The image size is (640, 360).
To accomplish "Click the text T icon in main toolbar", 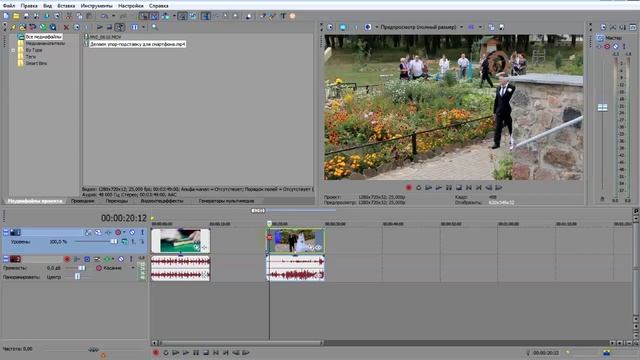I will click(x=283, y=16).
